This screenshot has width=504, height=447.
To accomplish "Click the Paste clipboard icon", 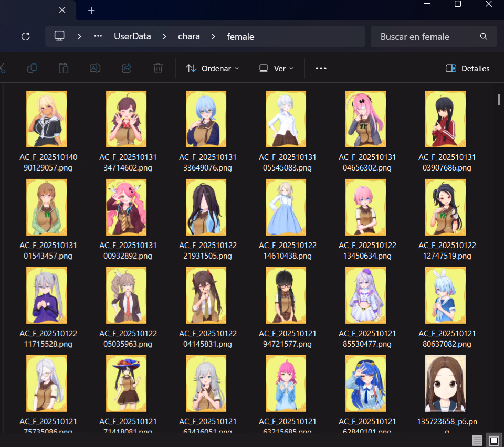I will 64,68.
